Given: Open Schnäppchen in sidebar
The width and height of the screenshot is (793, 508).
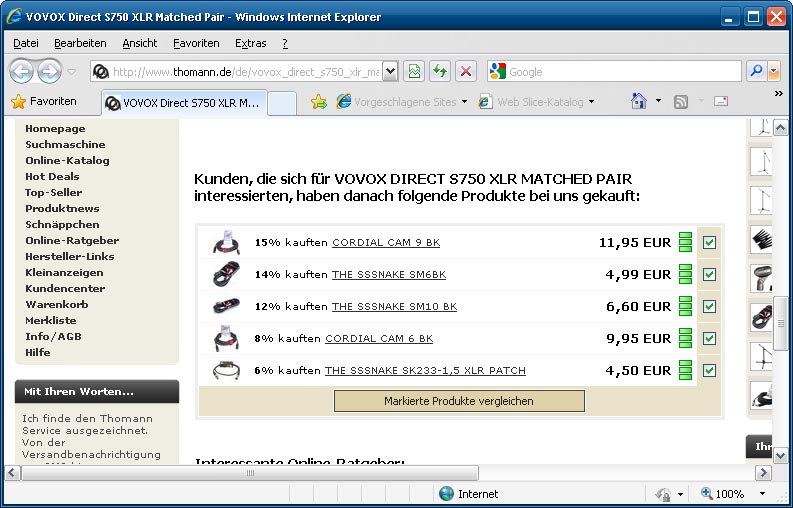Looking at the screenshot, I should (62, 225).
